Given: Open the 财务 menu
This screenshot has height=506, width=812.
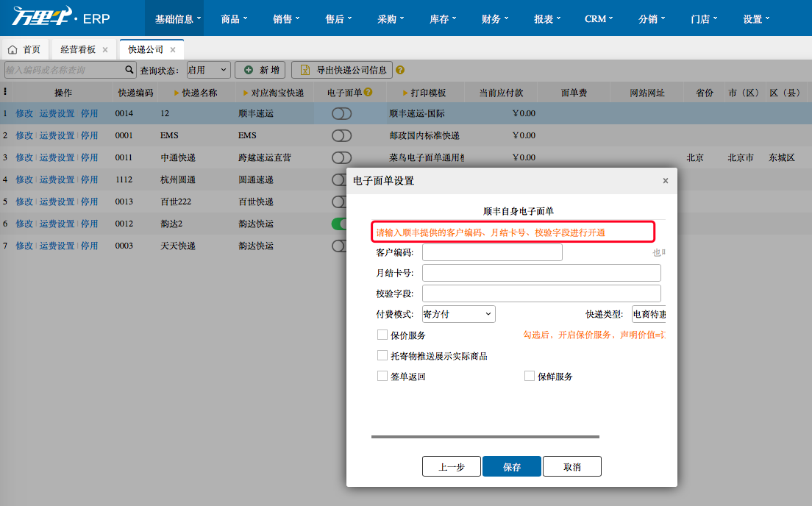Looking at the screenshot, I should coord(495,19).
